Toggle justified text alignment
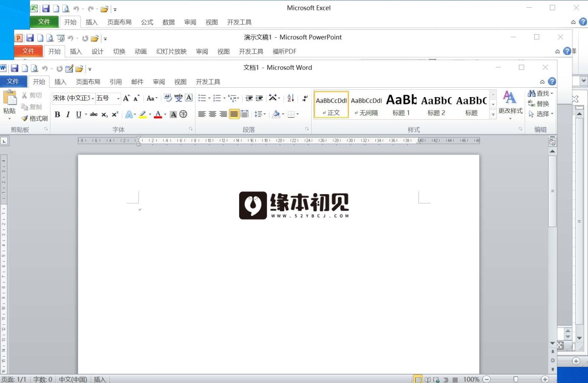The width and height of the screenshot is (588, 383). pyautogui.click(x=234, y=114)
